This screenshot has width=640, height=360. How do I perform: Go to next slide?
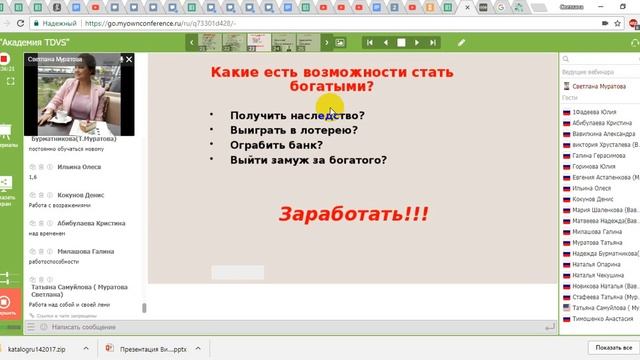(x=417, y=42)
